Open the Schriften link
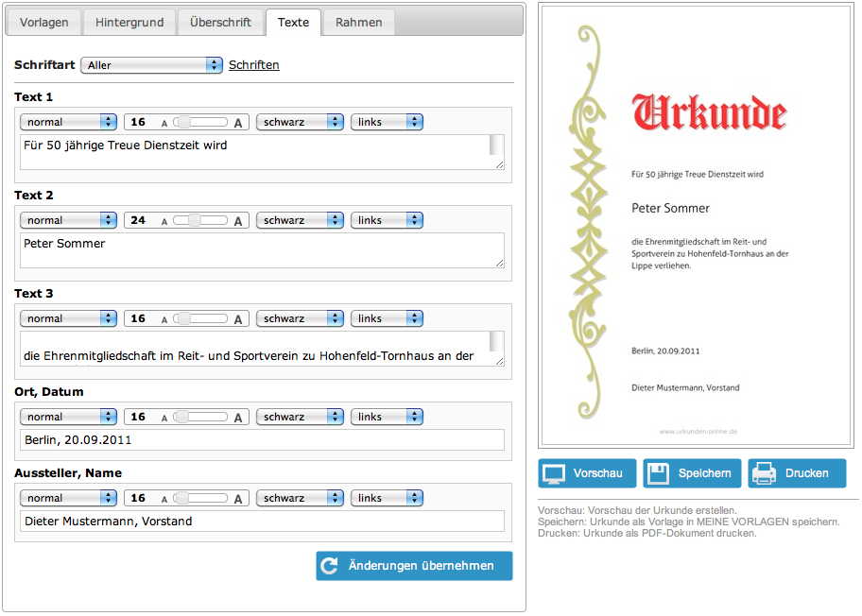Image resolution: width=862 pixels, height=616 pixels. point(254,65)
